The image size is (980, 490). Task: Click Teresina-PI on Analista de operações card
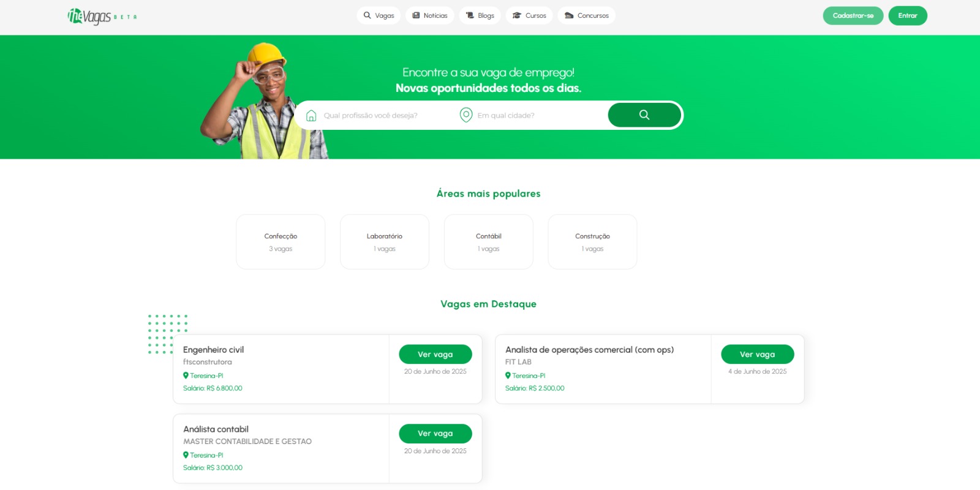529,375
